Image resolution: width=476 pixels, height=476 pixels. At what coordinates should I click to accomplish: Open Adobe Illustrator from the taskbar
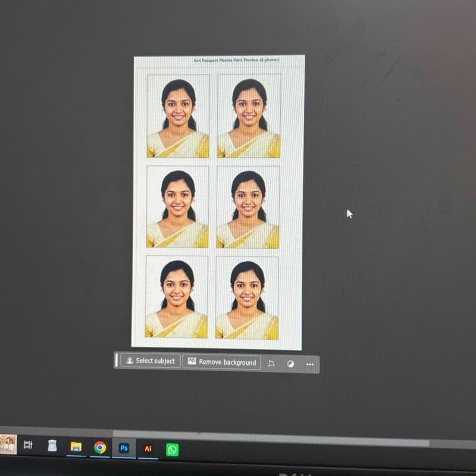(148, 449)
